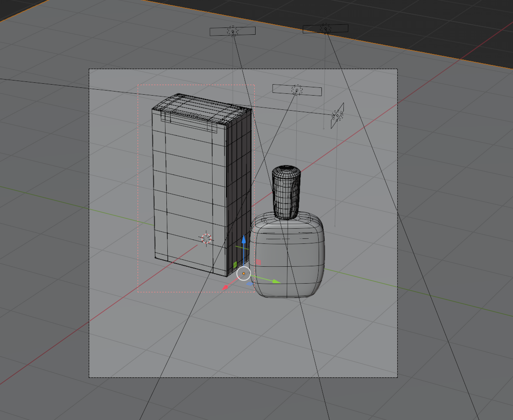Click the green Y-axis move gizmo arrow
This screenshot has height=420, width=513.
coord(277,281)
